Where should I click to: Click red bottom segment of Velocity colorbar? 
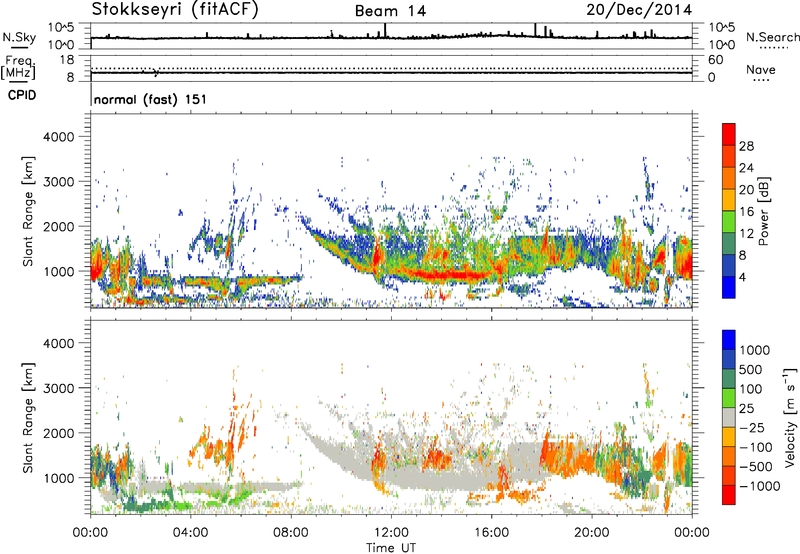[x=729, y=495]
